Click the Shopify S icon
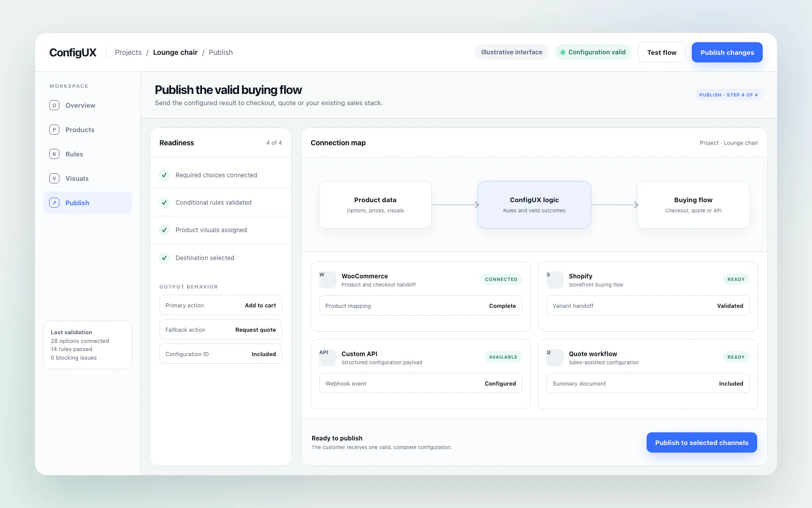This screenshot has width=812, height=508. (x=555, y=280)
